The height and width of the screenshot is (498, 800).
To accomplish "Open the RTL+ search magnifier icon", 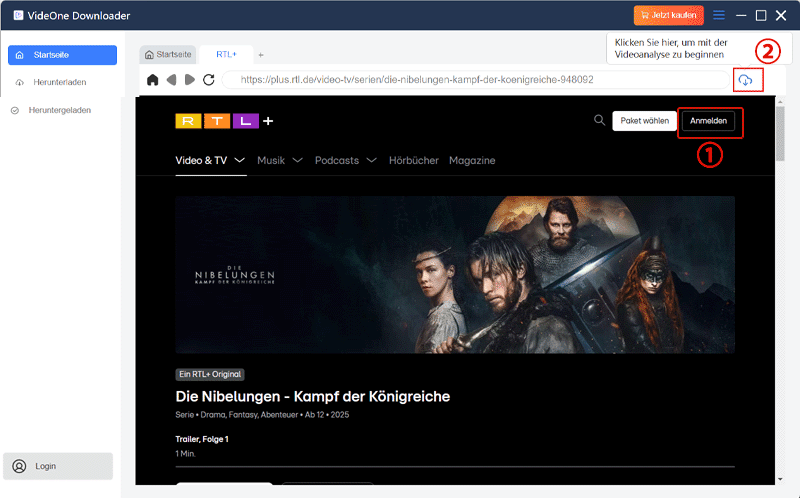I will [x=599, y=120].
